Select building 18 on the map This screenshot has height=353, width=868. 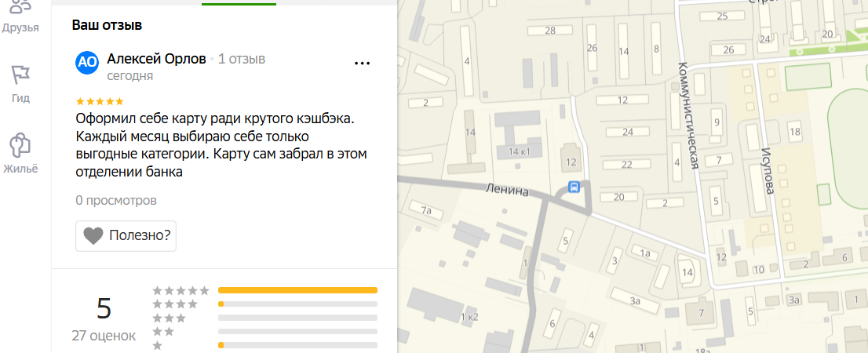795,132
